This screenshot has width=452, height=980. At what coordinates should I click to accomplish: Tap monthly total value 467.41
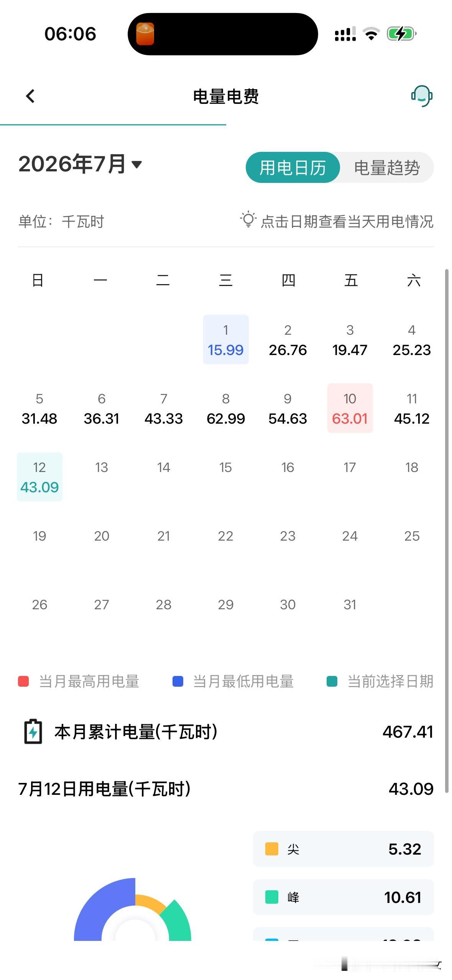tap(408, 732)
